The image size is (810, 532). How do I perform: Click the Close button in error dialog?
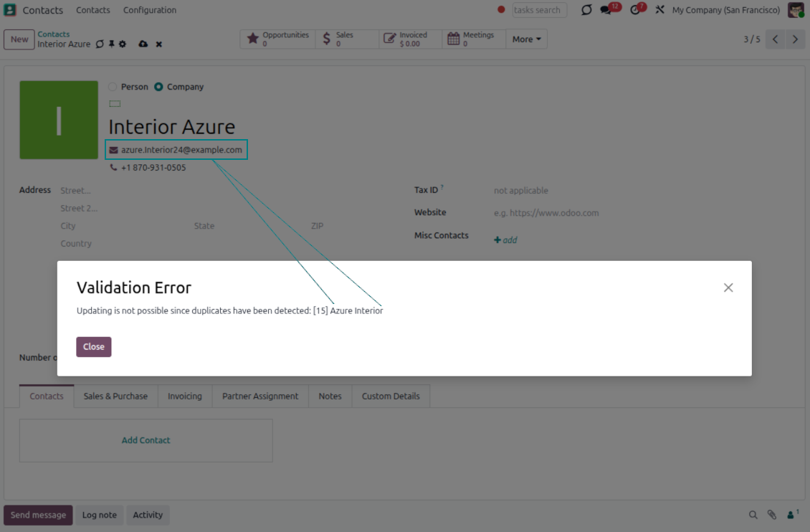[94, 347]
